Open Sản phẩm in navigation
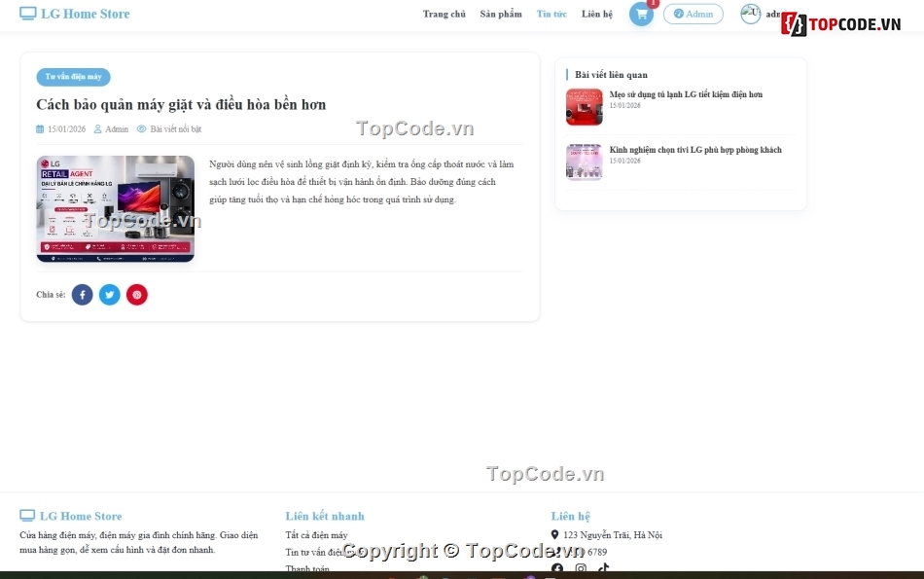 [501, 15]
